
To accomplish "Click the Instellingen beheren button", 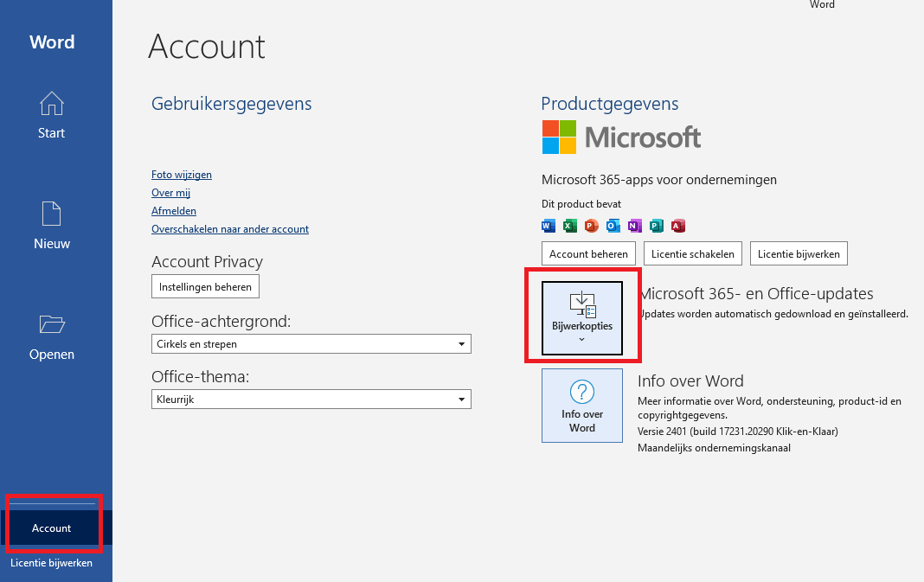I will click(205, 287).
